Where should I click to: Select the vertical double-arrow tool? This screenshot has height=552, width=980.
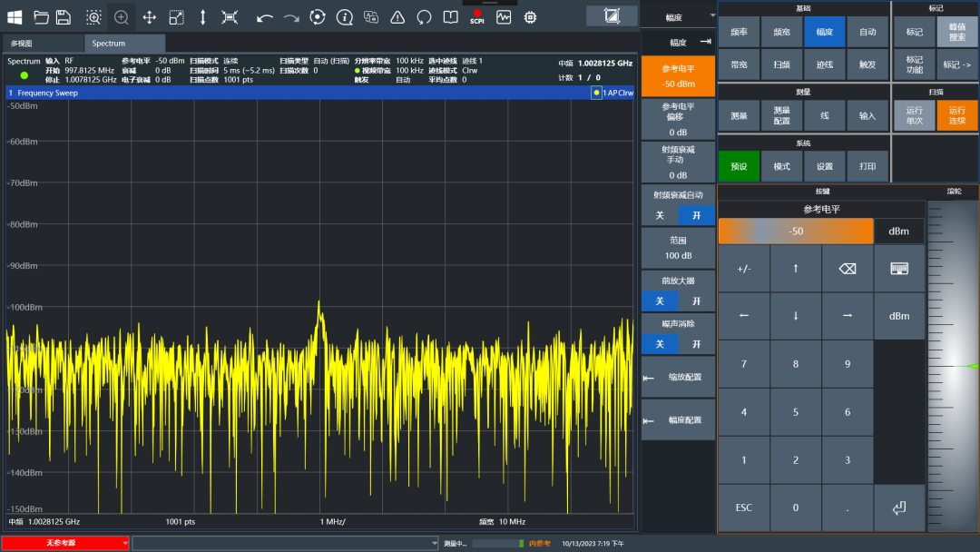[202, 17]
